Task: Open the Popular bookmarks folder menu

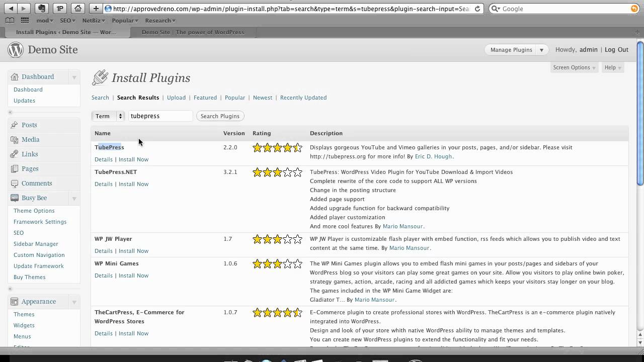Action: point(125,21)
